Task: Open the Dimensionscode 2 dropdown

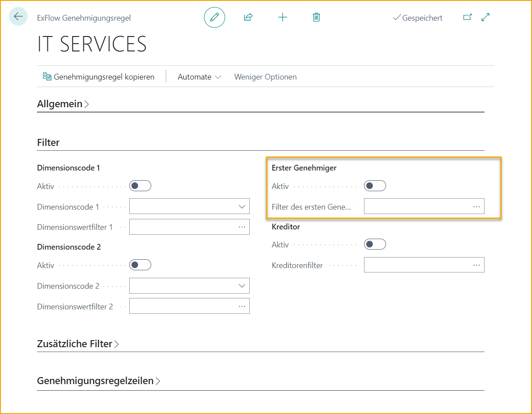Action: click(x=242, y=285)
